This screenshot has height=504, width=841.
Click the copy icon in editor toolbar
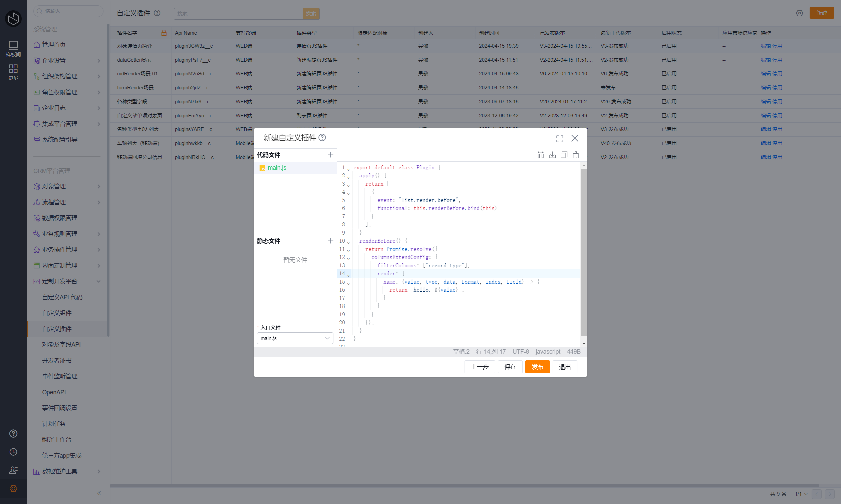564,155
